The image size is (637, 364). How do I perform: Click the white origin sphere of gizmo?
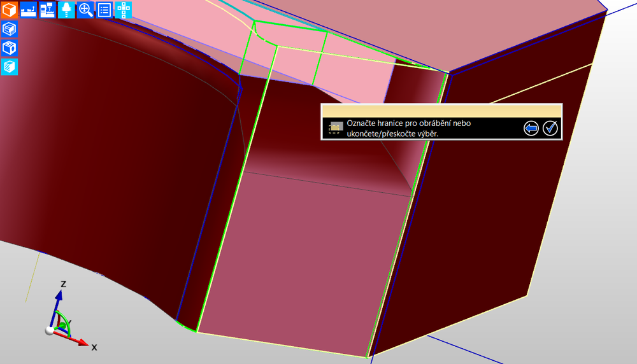coord(50,330)
